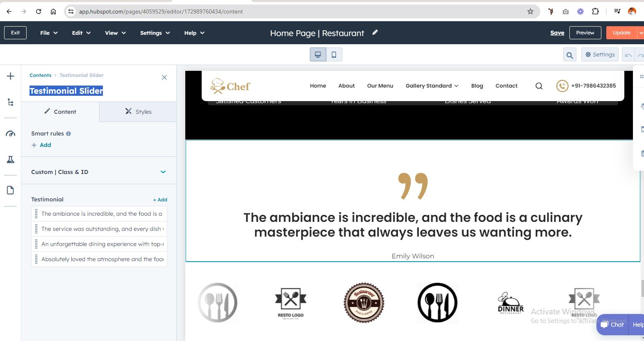The image size is (644, 341).
Task: Close the Testimonial Slider panel
Action: [x=164, y=77]
